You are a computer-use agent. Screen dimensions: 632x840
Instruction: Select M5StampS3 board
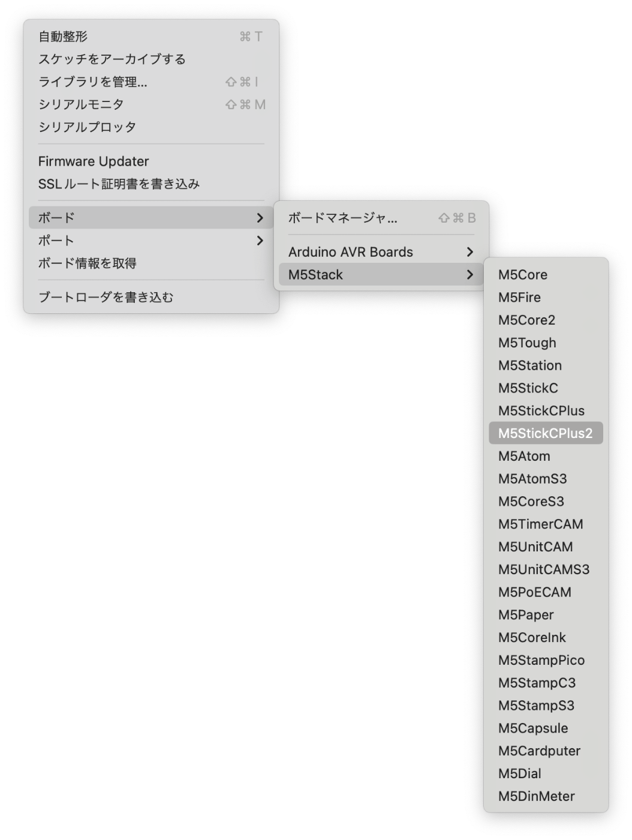pos(546,706)
